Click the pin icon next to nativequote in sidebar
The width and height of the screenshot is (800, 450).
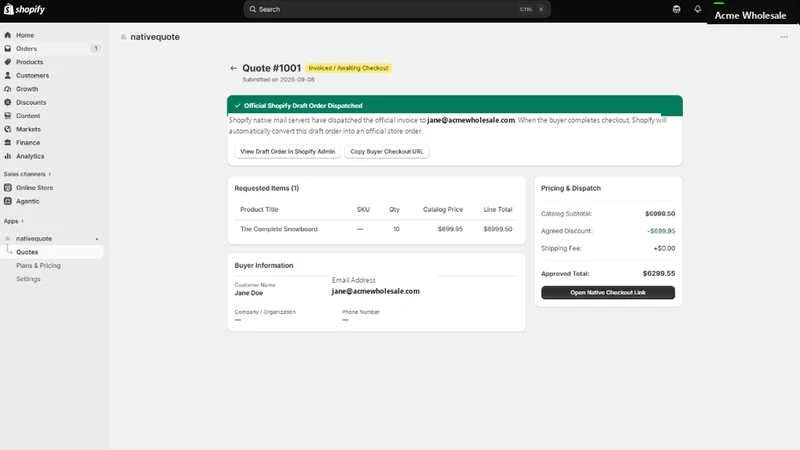97,239
